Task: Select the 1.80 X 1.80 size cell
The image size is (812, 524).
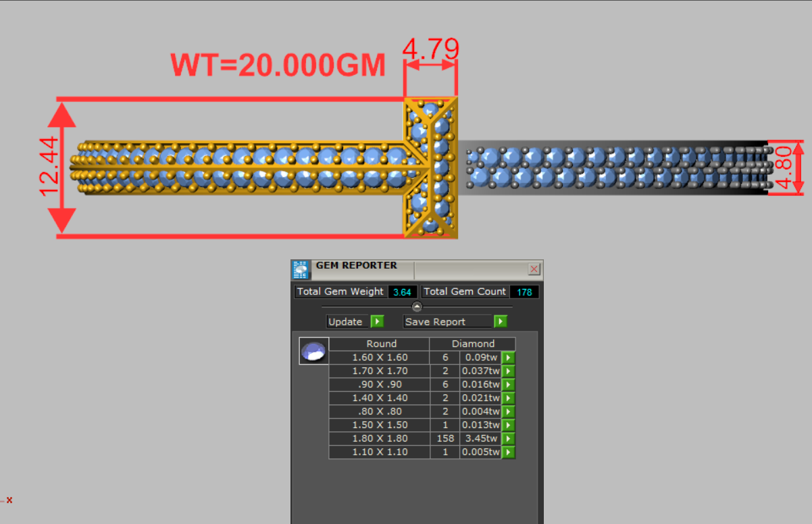Action: pos(380,438)
